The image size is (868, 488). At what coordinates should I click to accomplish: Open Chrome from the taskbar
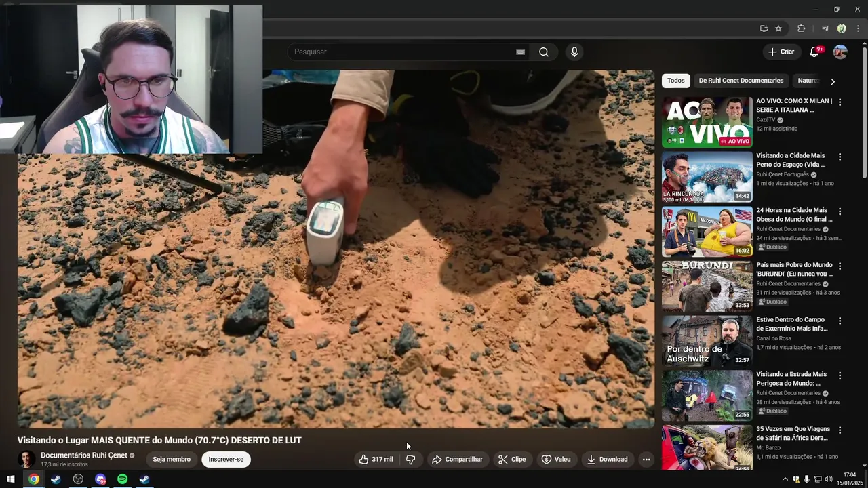pos(33,479)
